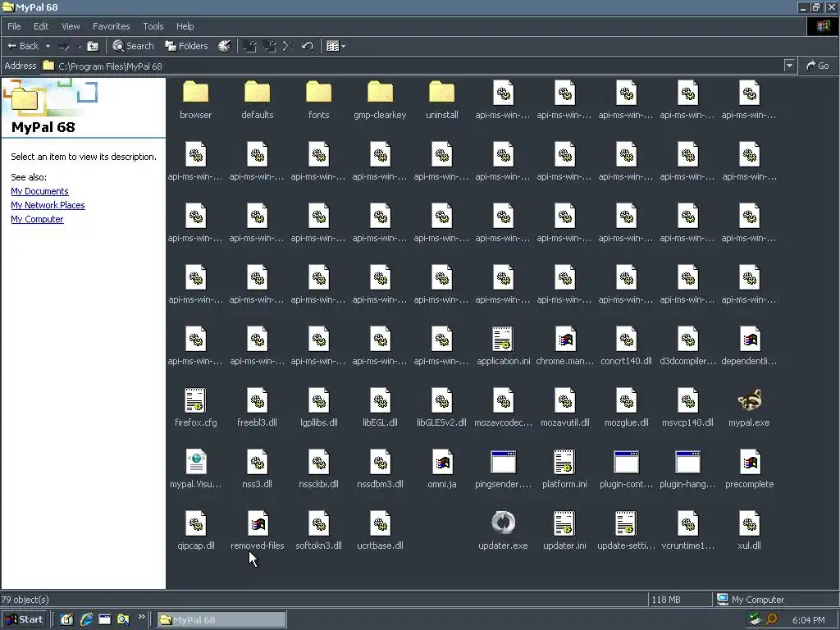Launch Internet Explorer from Quick Launch
840x630 pixels.
click(86, 620)
